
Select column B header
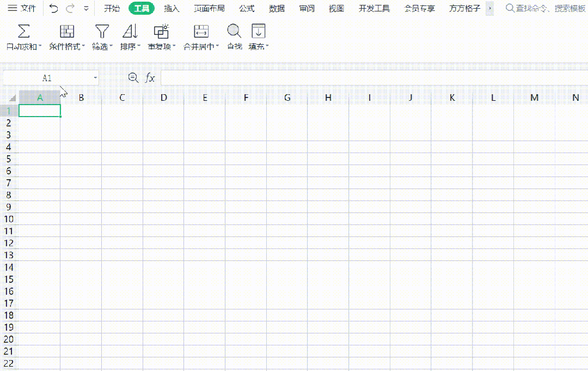tap(81, 98)
